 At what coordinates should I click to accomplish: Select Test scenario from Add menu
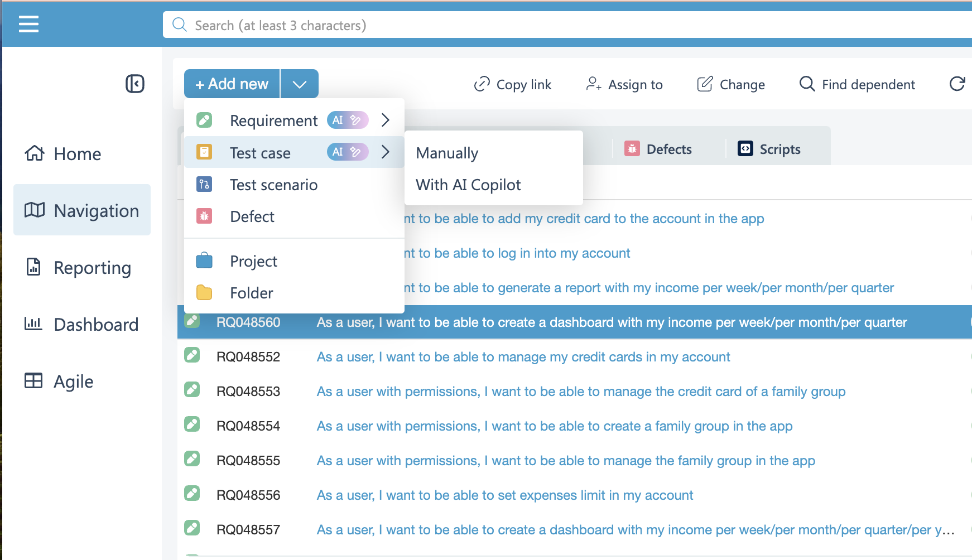pos(273,185)
